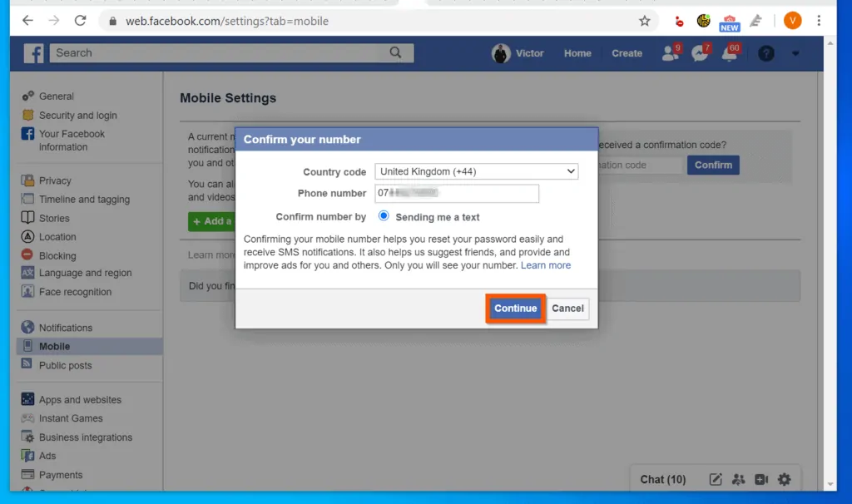Screen dimensions: 852x504
Task: Click the round yellow-black extension icon
Action: click(x=703, y=21)
